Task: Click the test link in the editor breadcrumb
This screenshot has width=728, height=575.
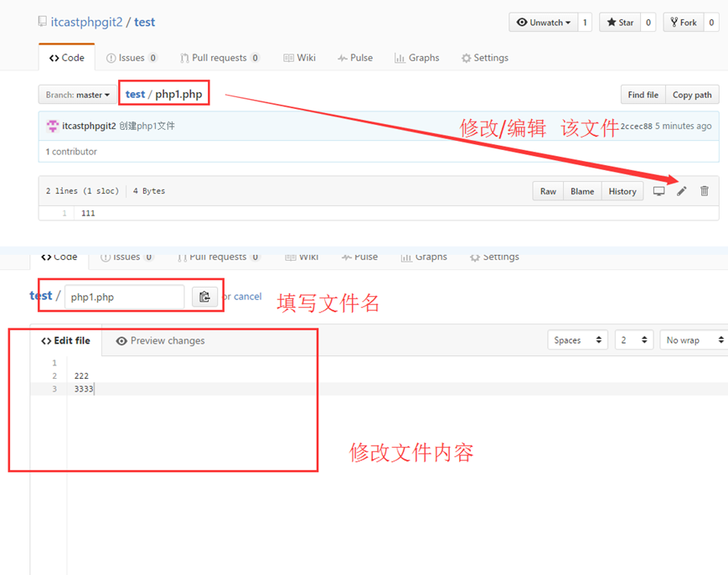Action: tap(41, 295)
